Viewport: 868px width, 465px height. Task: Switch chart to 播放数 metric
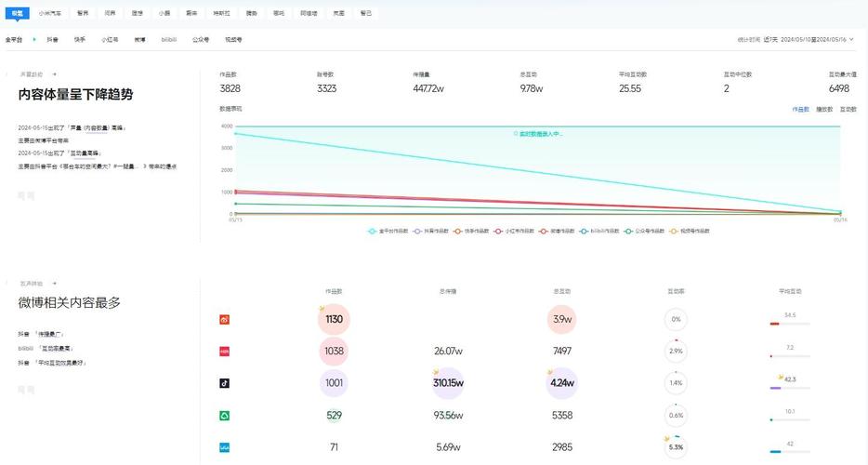[823, 109]
